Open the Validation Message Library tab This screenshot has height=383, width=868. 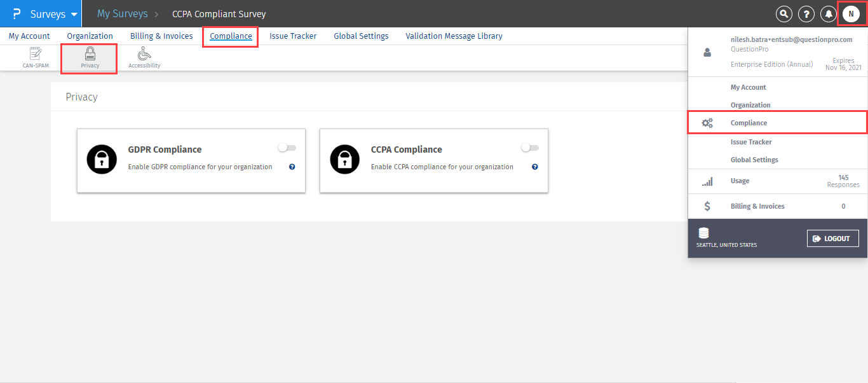pyautogui.click(x=454, y=36)
